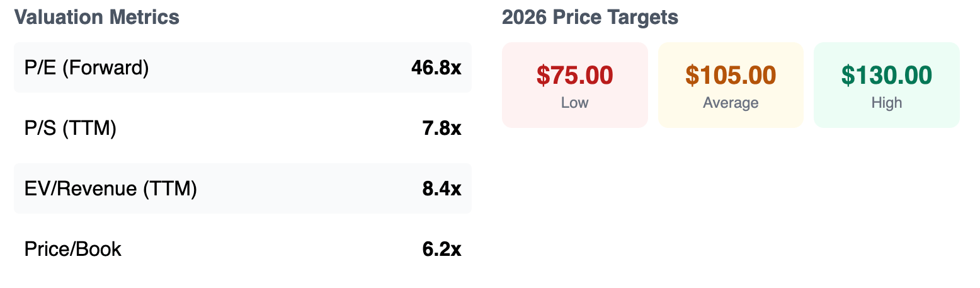Select the High label under $130.00
980x288 pixels.
(x=887, y=103)
